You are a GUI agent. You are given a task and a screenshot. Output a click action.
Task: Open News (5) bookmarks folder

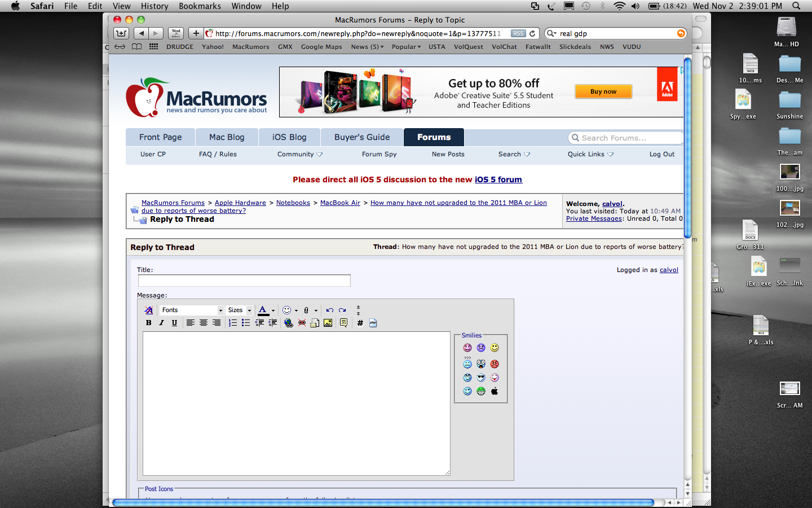click(x=367, y=47)
